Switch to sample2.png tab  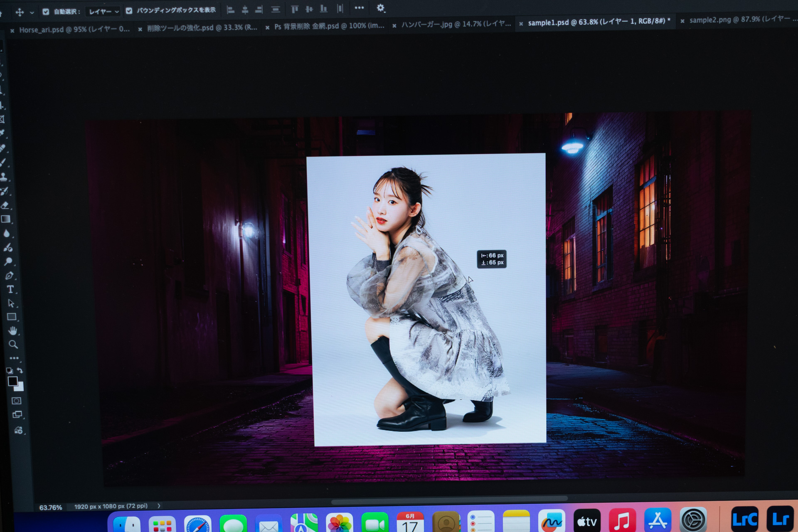(x=742, y=20)
